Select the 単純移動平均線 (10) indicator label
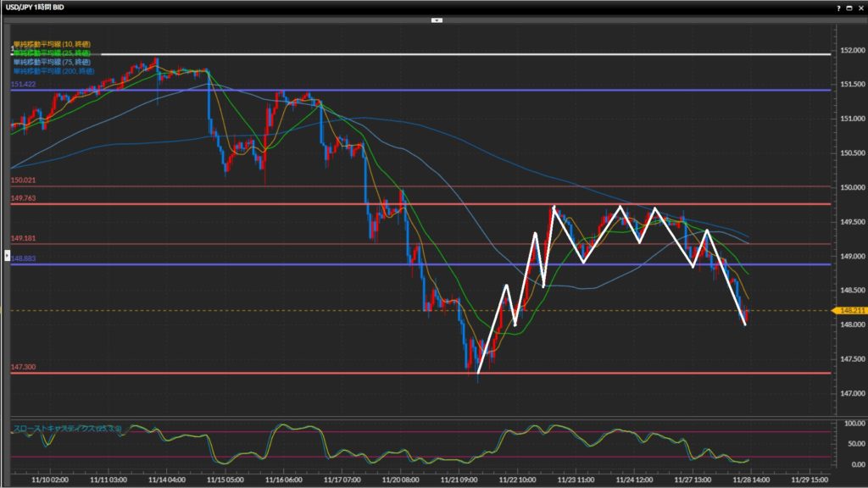The image size is (868, 488). [x=51, y=44]
